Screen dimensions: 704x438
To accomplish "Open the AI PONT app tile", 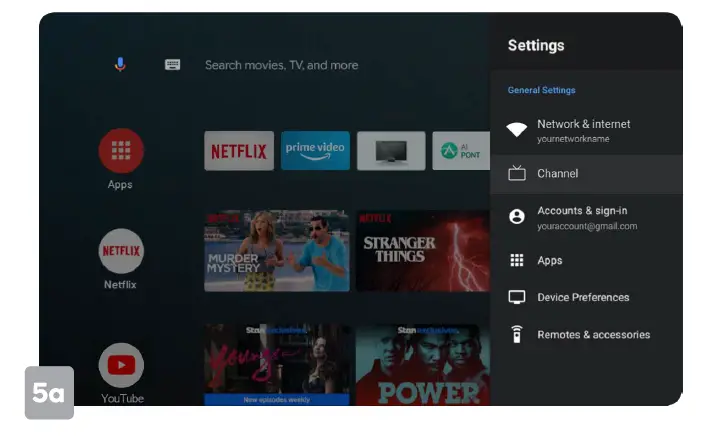I will point(461,151).
